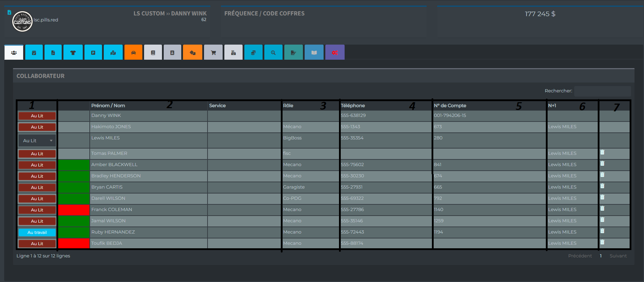Toggle Ruby HERNANDEZ's Au travail status
The width and height of the screenshot is (644, 282).
tap(37, 232)
